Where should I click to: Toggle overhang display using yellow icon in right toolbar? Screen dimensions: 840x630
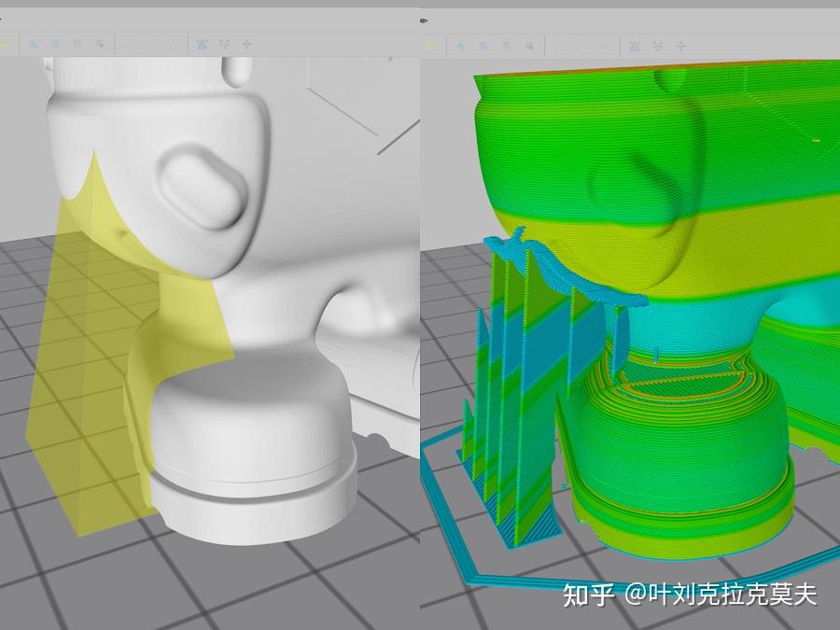[x=429, y=43]
